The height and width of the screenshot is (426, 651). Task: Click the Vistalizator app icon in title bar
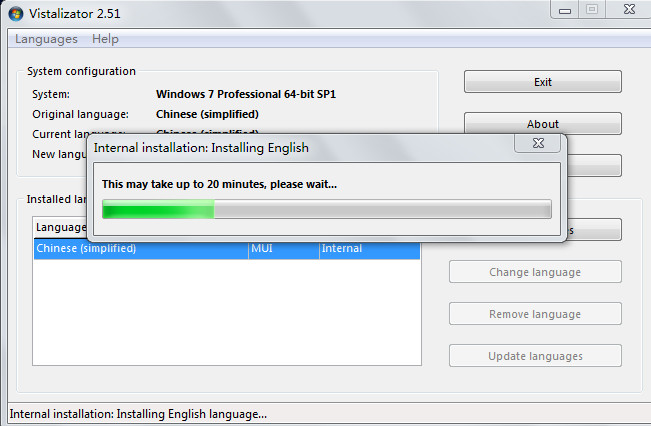click(16, 14)
